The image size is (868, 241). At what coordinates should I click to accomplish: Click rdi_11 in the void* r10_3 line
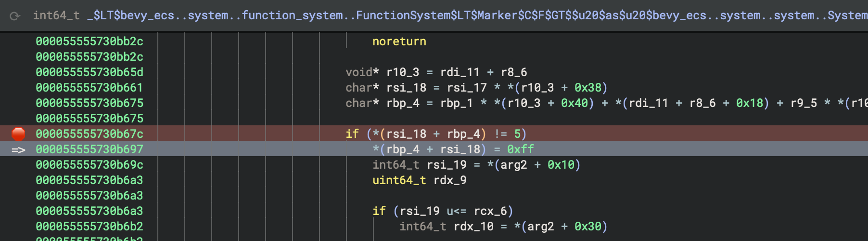(460, 72)
